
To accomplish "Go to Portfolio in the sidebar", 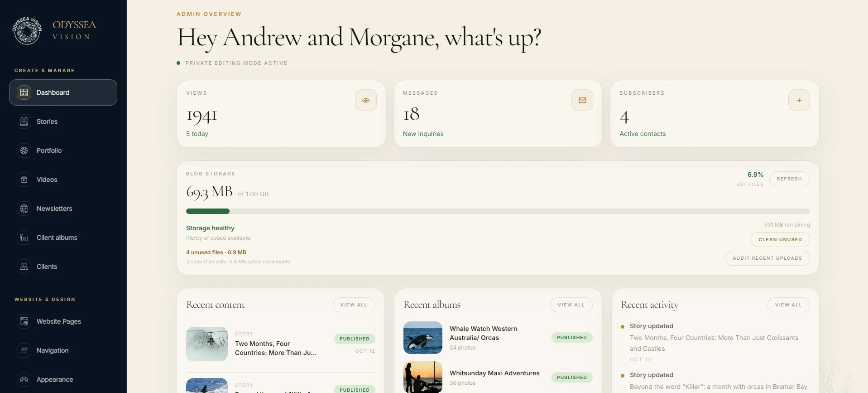I will 63,150.
